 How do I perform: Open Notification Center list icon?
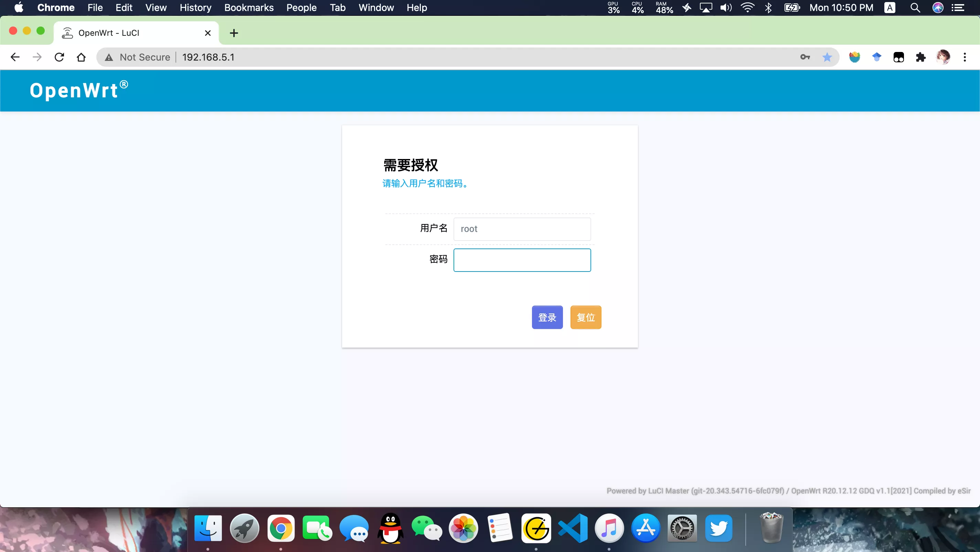pyautogui.click(x=958, y=8)
